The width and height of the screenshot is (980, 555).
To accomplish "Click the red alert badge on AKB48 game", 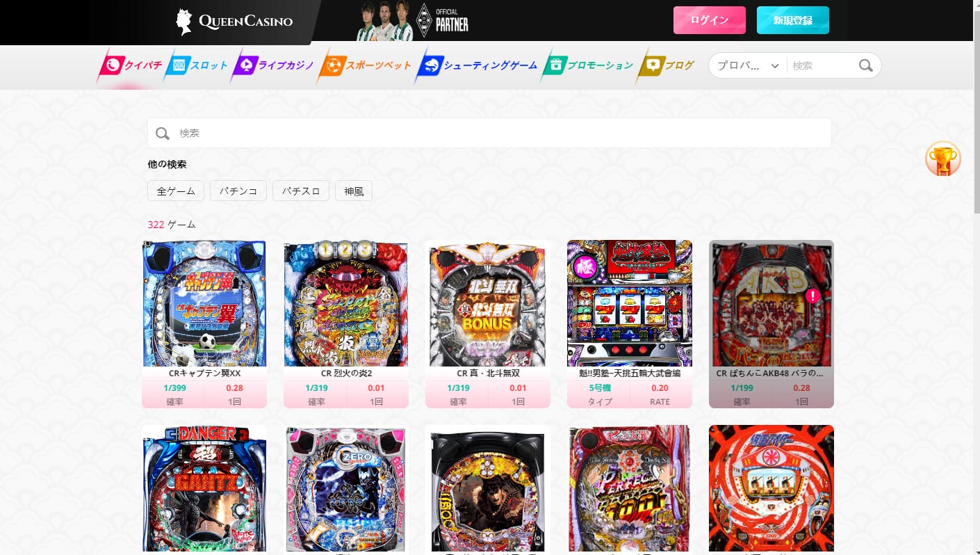I will (812, 296).
